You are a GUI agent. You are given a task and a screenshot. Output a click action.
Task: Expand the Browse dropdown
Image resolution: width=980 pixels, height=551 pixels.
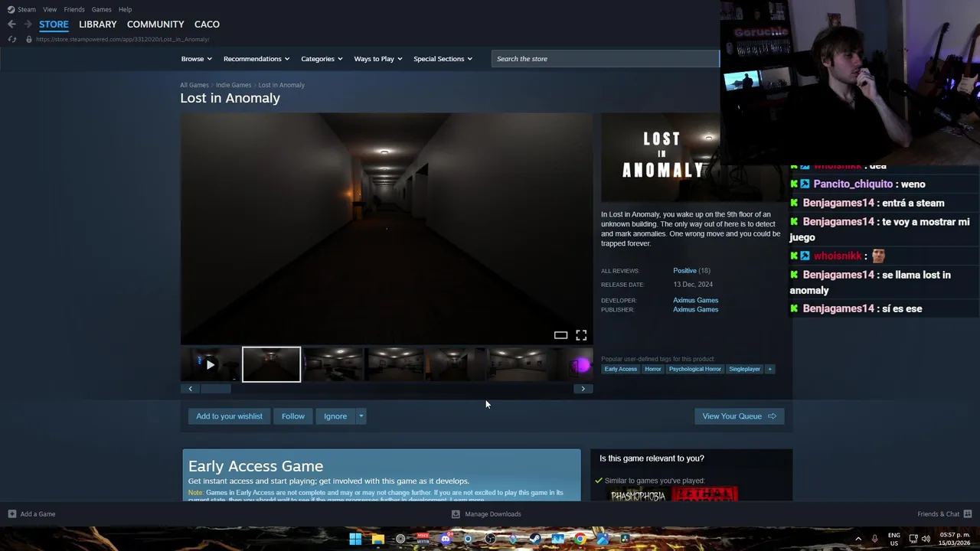[x=196, y=59]
